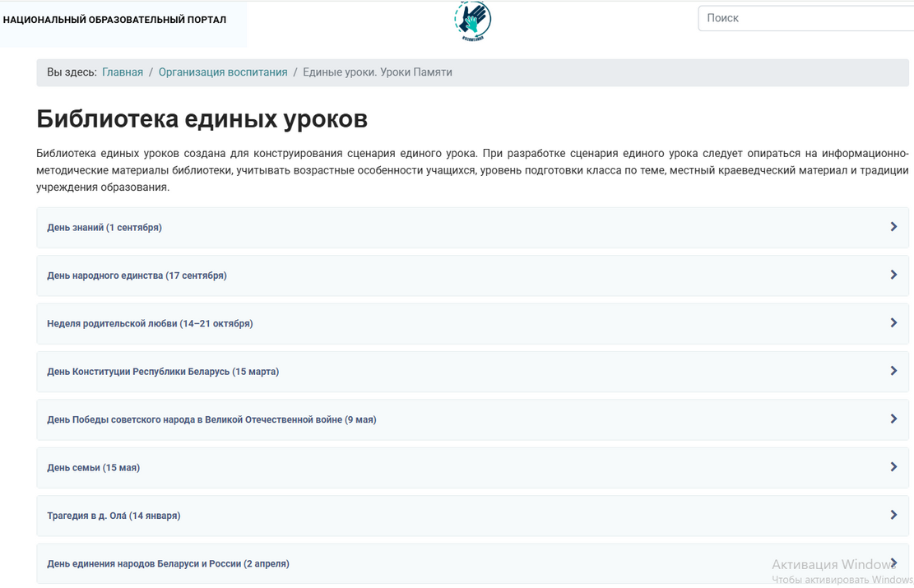Open Организация воспитания breadcrumb link
This screenshot has width=914, height=588.
point(223,72)
